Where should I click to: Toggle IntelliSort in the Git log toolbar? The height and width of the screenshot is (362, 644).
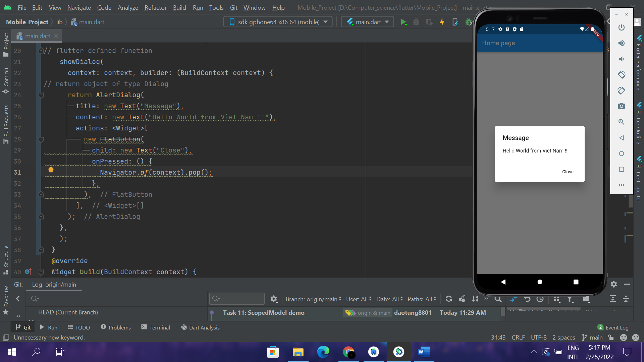pos(475,299)
